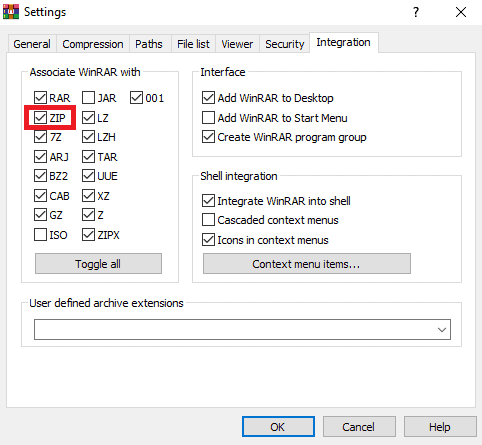Switch to the Security tab

pyautogui.click(x=285, y=44)
